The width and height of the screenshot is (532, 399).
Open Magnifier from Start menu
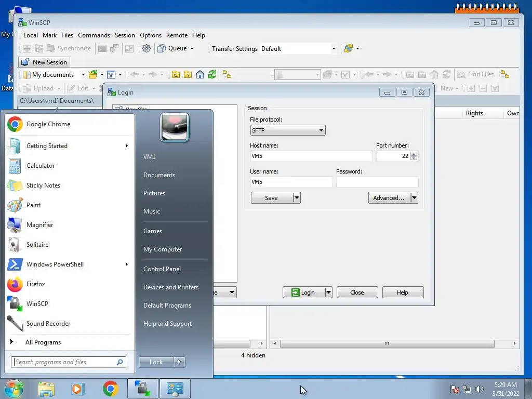39,224
